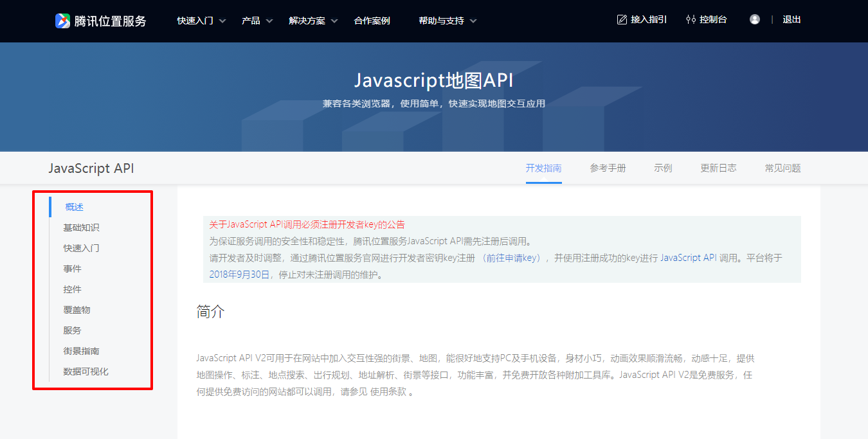868x439 pixels.
Task: Click the JavaScript API section title
Action: tap(91, 168)
